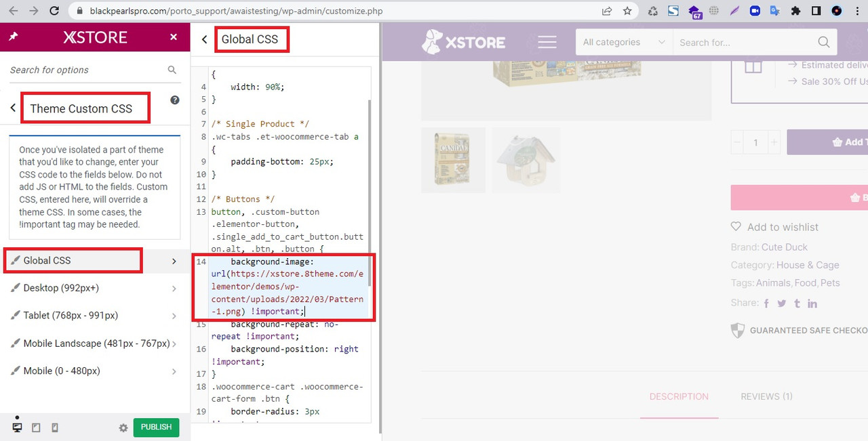Open the settings gear next to Publish
The height and width of the screenshot is (441, 868).
pyautogui.click(x=123, y=427)
